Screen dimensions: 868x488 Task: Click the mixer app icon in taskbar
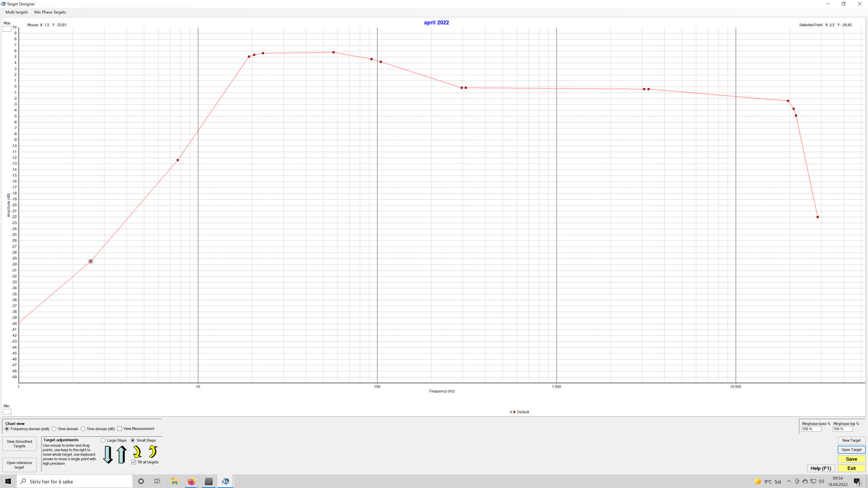pyautogui.click(x=208, y=481)
